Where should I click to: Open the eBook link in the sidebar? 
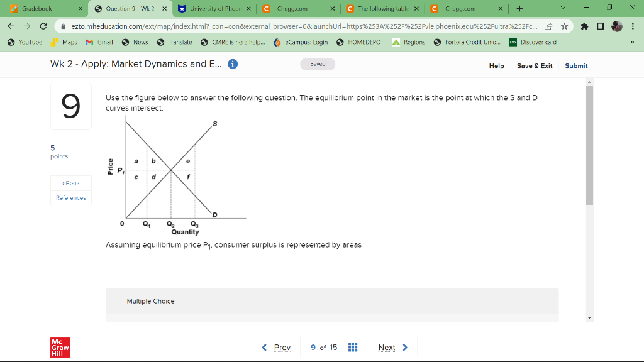point(70,183)
